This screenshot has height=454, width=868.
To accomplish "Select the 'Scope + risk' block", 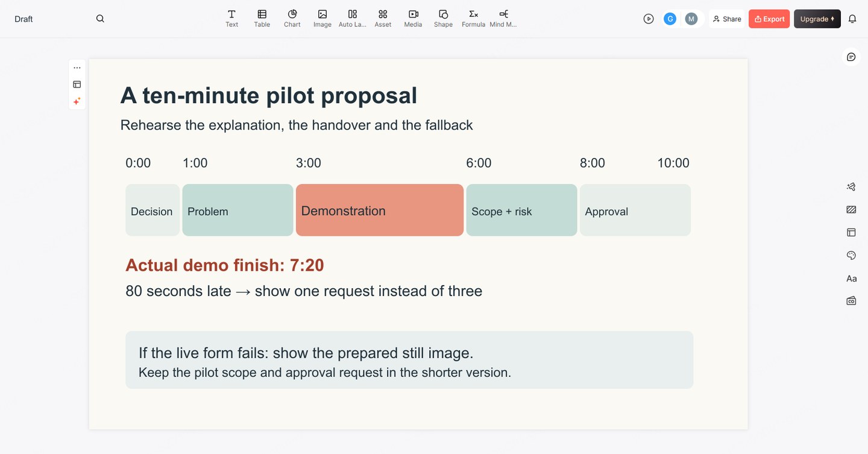I will (x=521, y=210).
